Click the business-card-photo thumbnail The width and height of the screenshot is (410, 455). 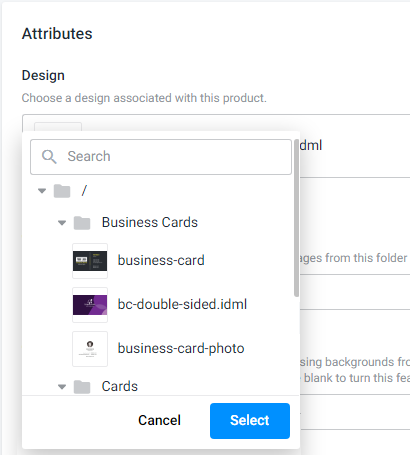pyautogui.click(x=90, y=349)
